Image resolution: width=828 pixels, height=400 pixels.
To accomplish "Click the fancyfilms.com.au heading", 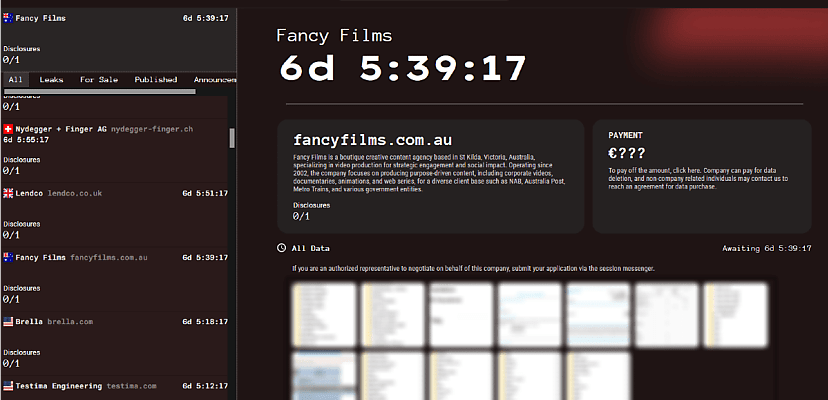I will pos(372,141).
